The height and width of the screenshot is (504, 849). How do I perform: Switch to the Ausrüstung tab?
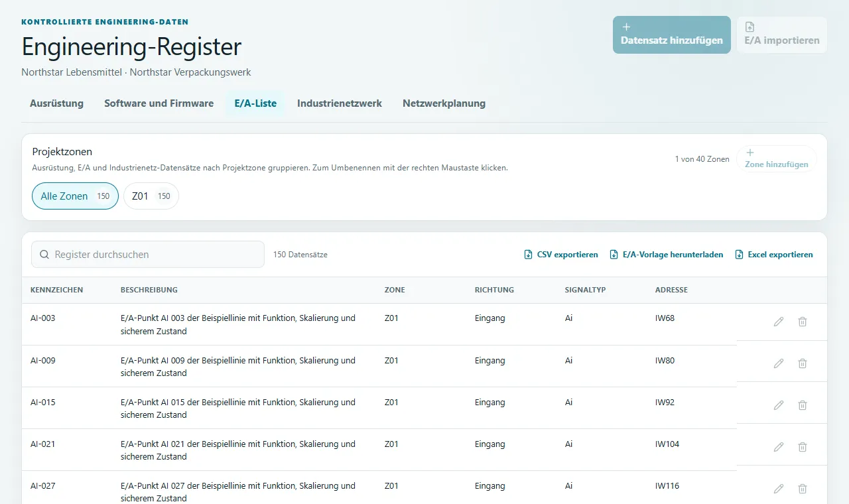(57, 103)
